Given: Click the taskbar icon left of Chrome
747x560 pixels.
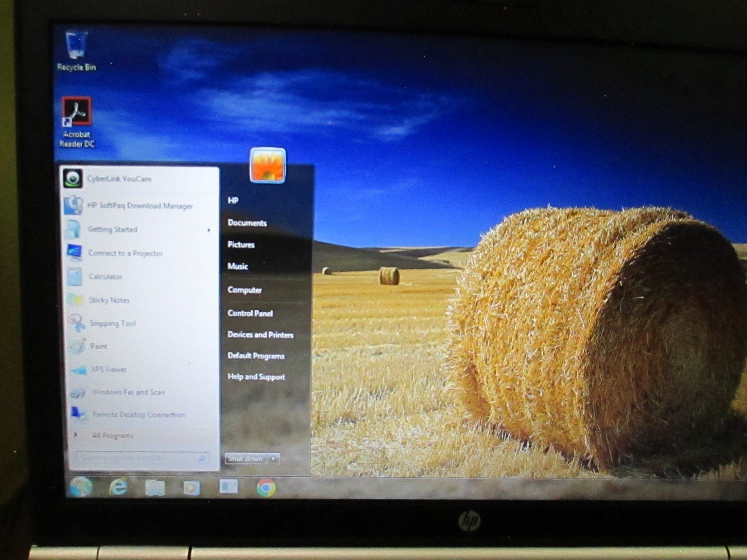Looking at the screenshot, I should [x=229, y=487].
